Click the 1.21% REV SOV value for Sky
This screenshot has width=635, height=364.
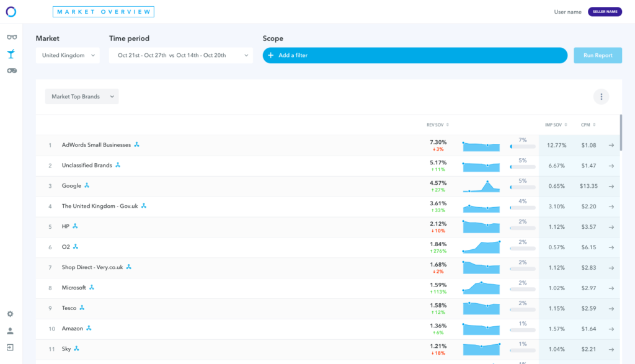point(438,346)
